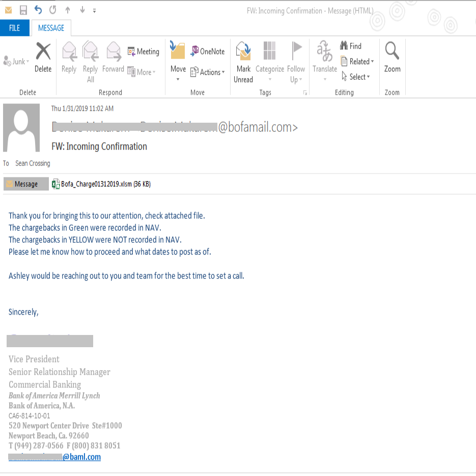Select the MESSAGE ribbon tab
This screenshot has height=476, width=476.
click(51, 28)
